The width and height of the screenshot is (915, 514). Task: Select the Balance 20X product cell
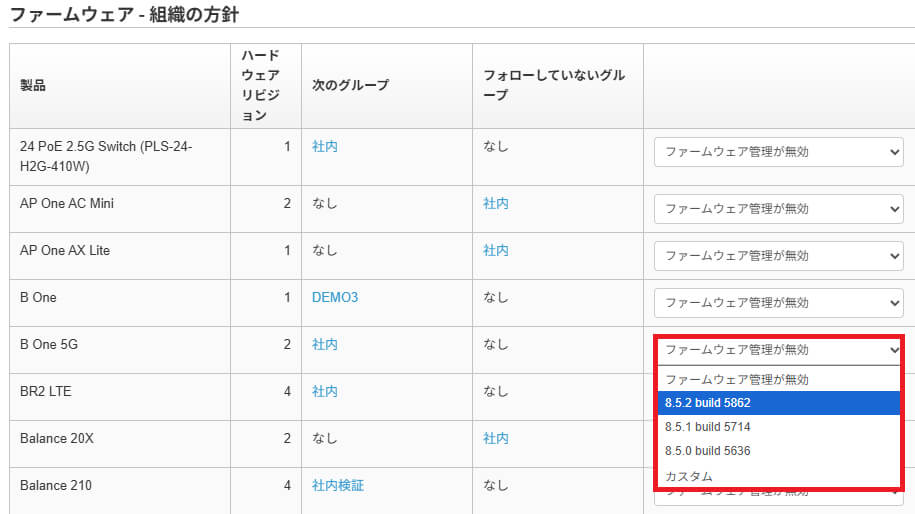[x=120, y=444]
